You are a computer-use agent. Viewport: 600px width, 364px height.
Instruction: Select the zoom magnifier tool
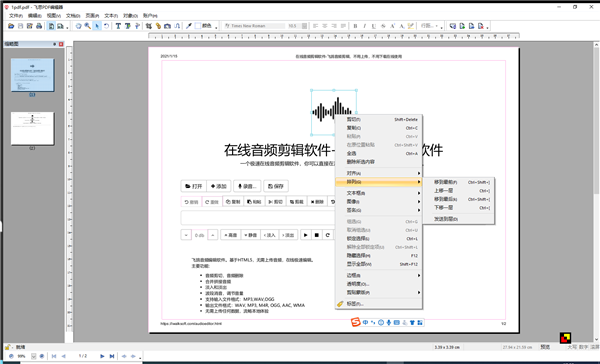tap(88, 26)
